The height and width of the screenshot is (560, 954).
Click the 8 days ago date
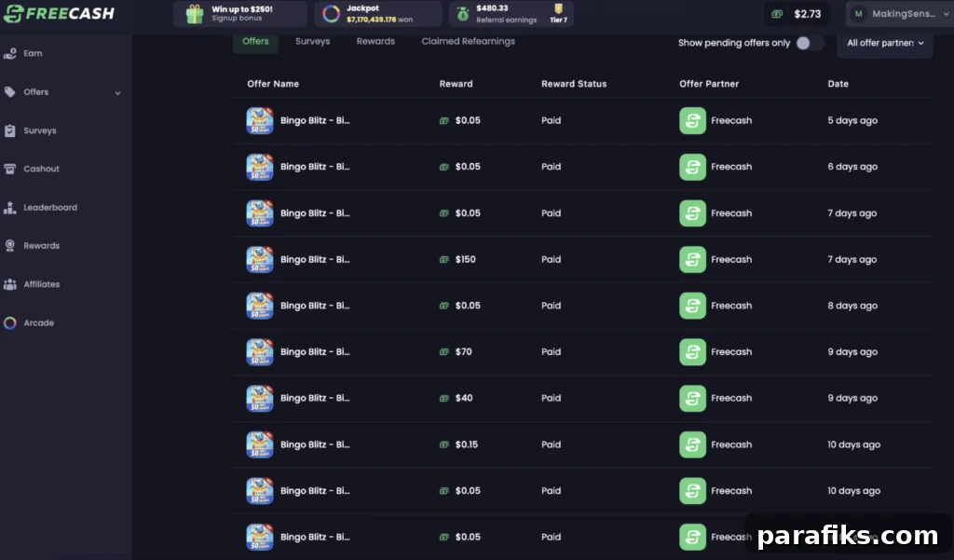tap(852, 306)
